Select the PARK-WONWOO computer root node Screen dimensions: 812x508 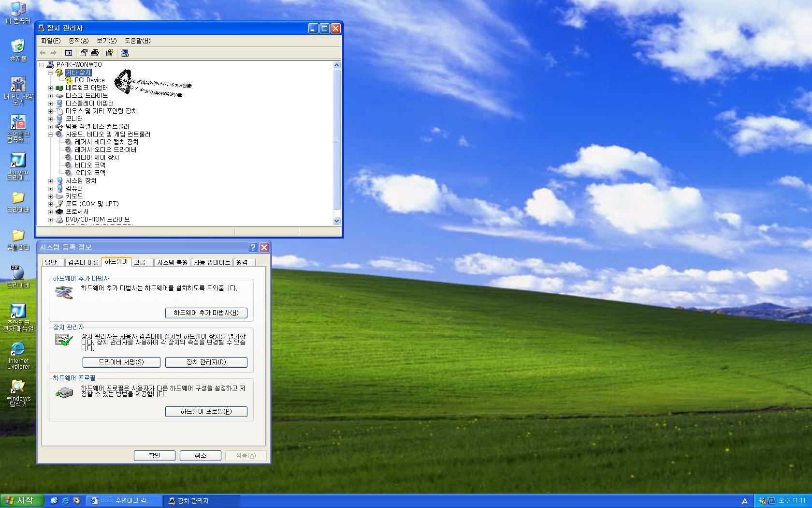[x=79, y=64]
